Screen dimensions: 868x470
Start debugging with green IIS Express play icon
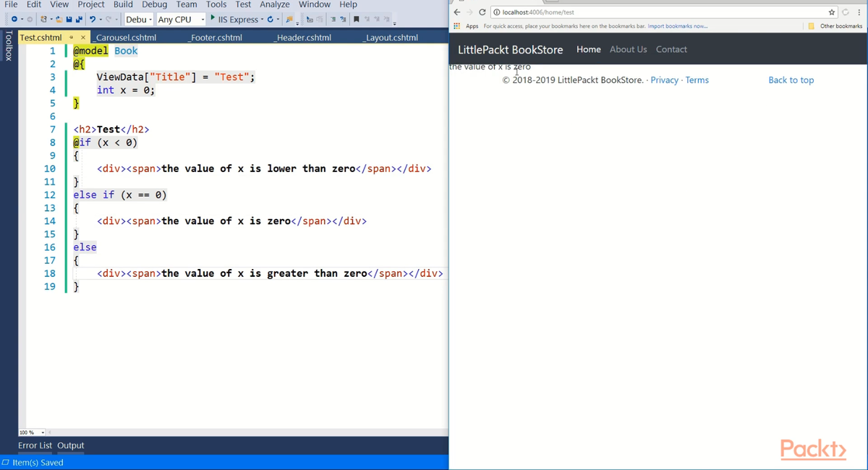(213, 18)
